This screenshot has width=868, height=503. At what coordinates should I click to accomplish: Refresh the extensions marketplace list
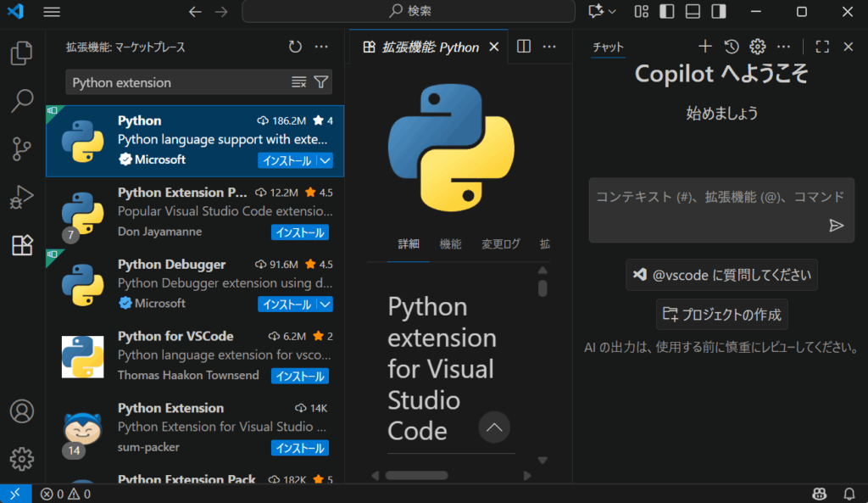295,48
